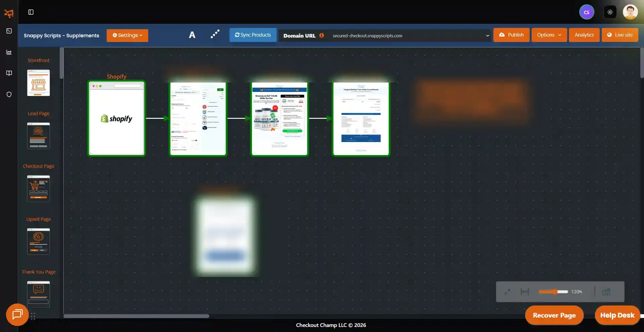The image size is (644, 332).
Task: Open the user profile avatar
Action: pyautogui.click(x=630, y=12)
